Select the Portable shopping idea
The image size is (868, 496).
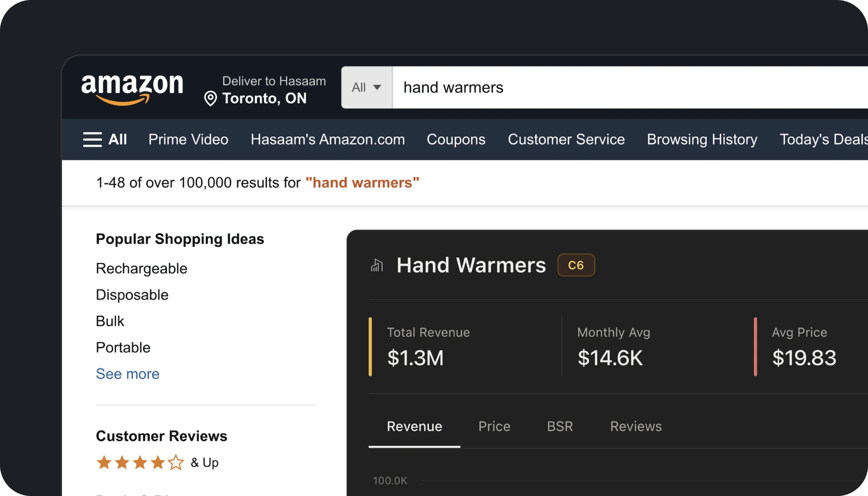tap(123, 348)
